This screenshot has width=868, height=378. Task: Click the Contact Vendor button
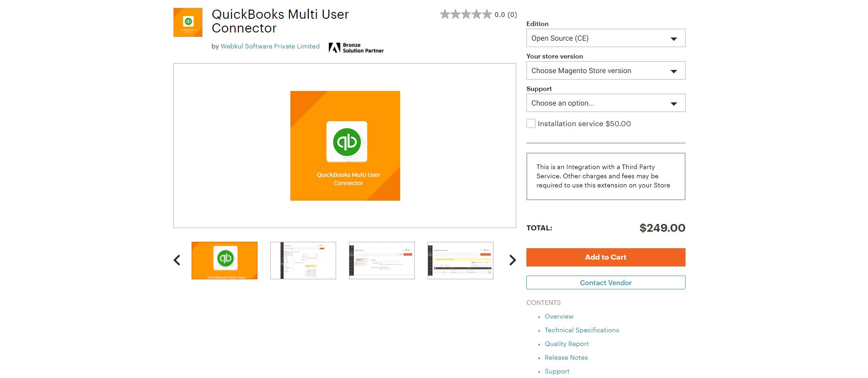pos(606,282)
